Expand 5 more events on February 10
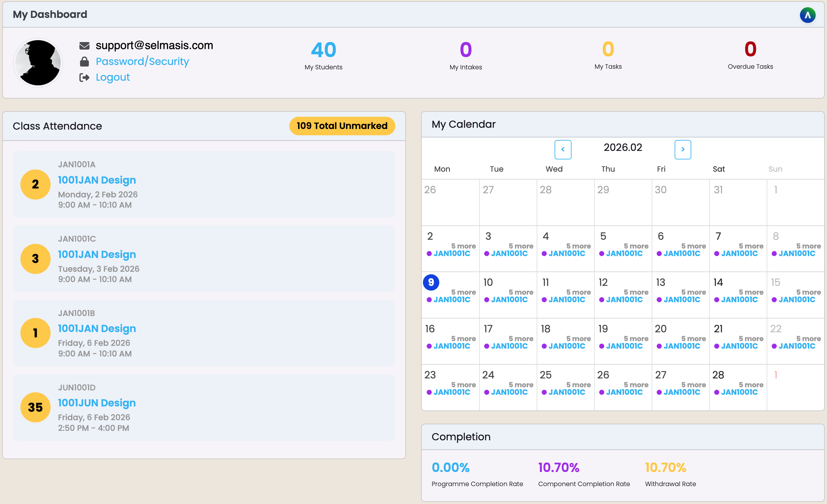Screen dimensions: 827x504 coord(521,292)
